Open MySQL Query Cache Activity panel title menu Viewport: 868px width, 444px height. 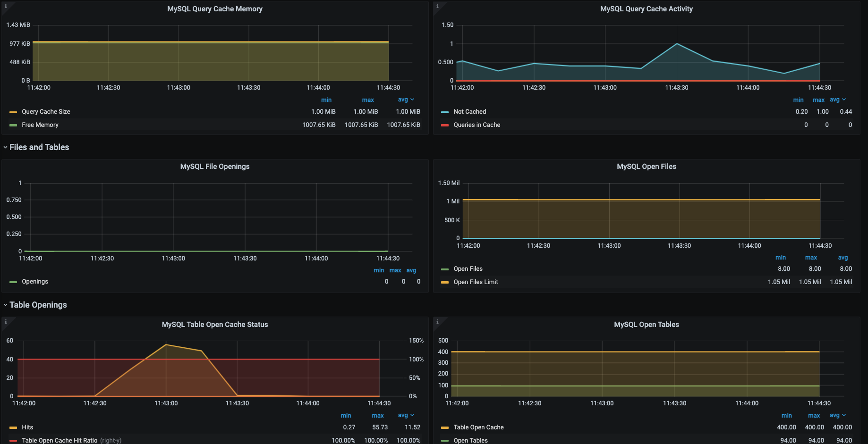click(x=647, y=9)
